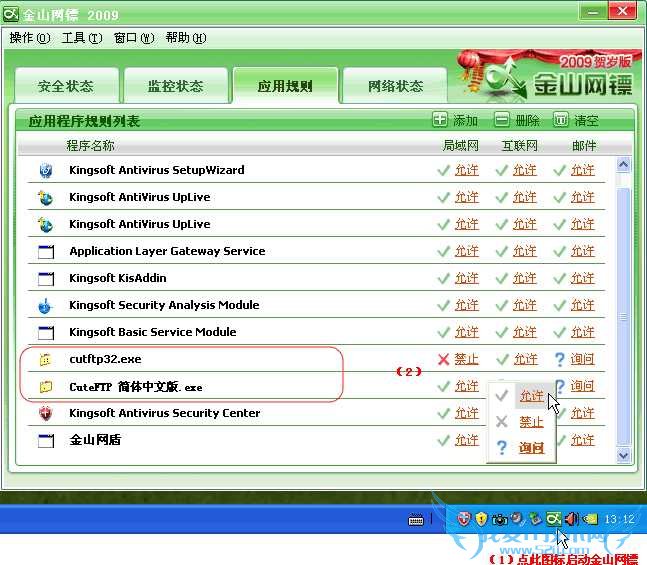Change cutftp32.exe 邮件 询问 setting
Screen dimensions: 647x565
(x=583, y=359)
